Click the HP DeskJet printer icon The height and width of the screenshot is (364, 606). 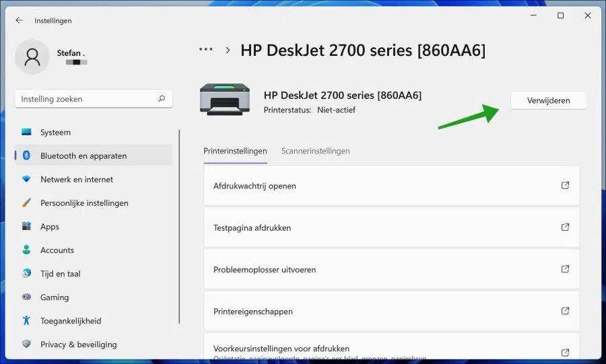(224, 99)
